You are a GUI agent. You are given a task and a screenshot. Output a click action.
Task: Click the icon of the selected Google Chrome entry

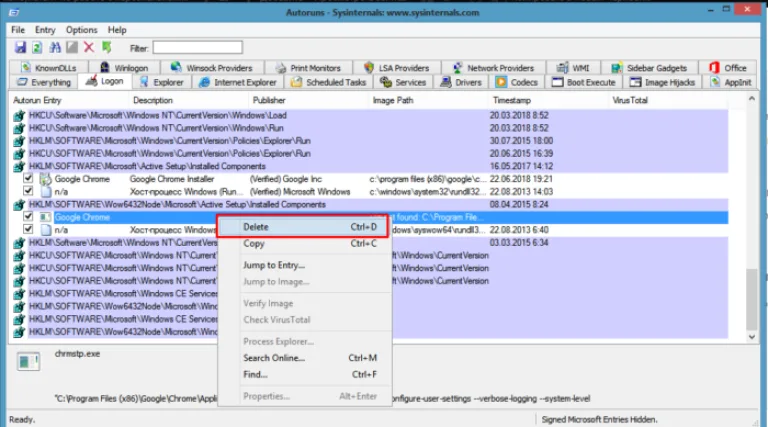[46, 217]
